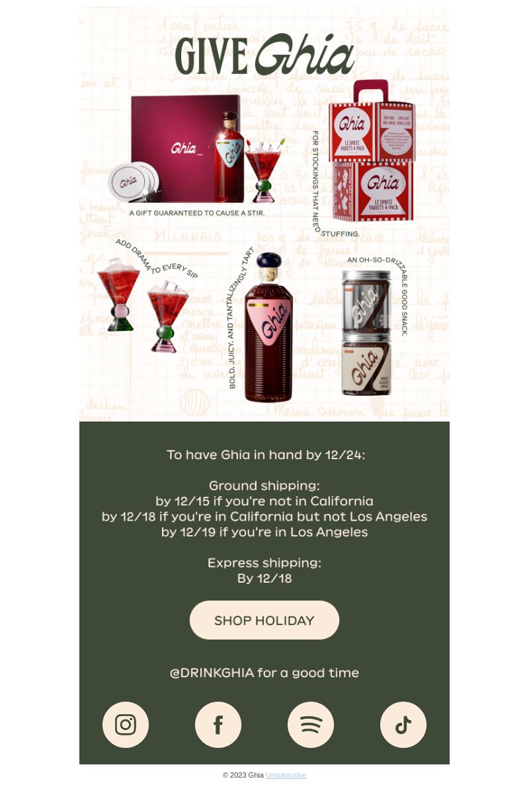Open Ghia's Spotify icon
Viewport: 529px width, 812px height.
[x=311, y=725]
